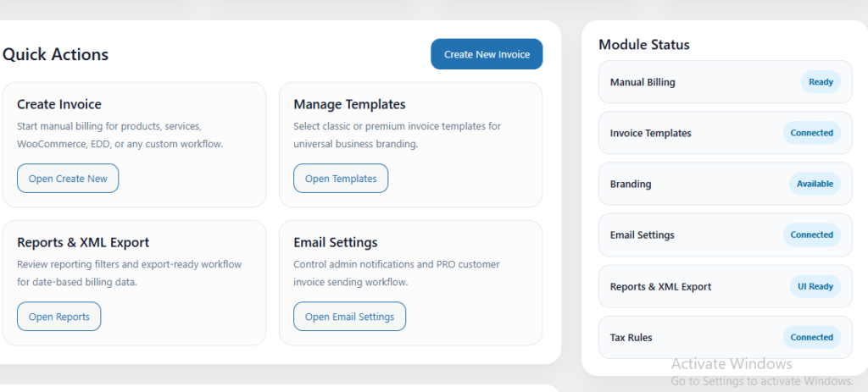This screenshot has height=392, width=868.
Task: Select the Create Invoice card heading
Action: (59, 104)
